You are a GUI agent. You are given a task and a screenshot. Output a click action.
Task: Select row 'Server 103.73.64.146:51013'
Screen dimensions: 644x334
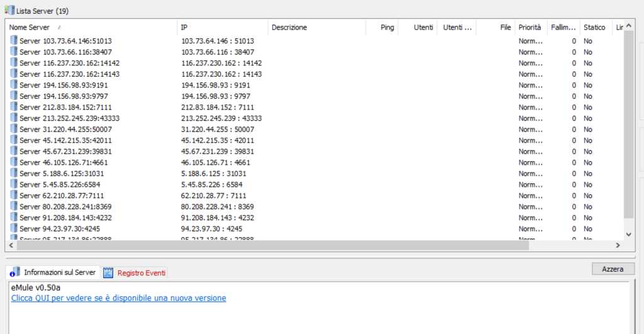[x=316, y=41]
